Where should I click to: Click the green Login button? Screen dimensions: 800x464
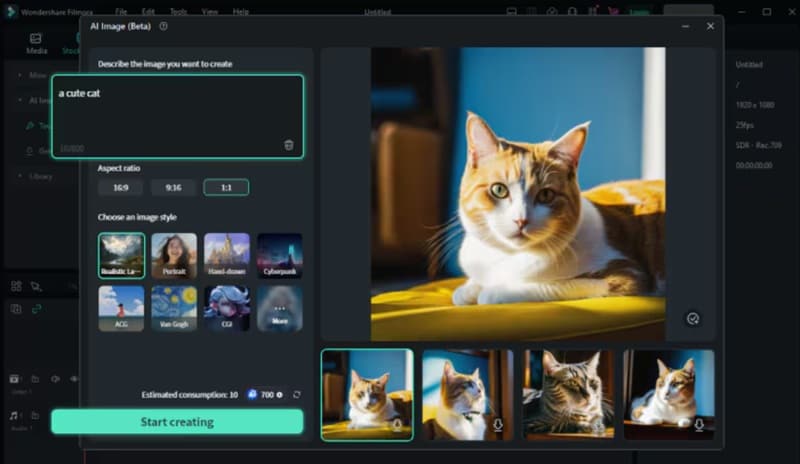click(x=639, y=11)
